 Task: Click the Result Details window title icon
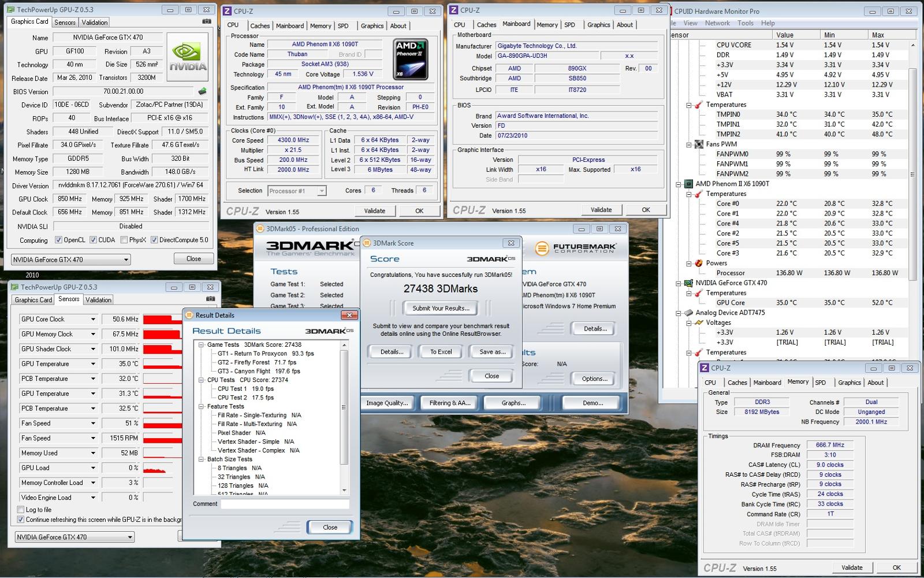click(x=189, y=315)
